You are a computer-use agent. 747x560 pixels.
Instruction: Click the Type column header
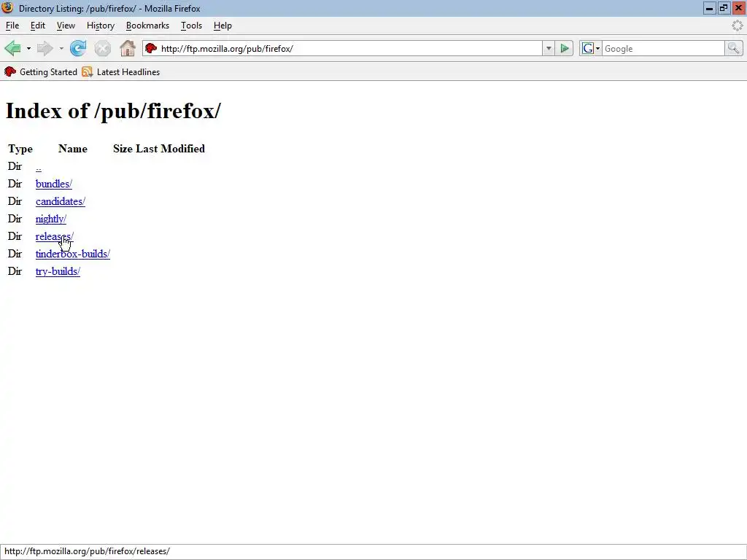point(20,149)
